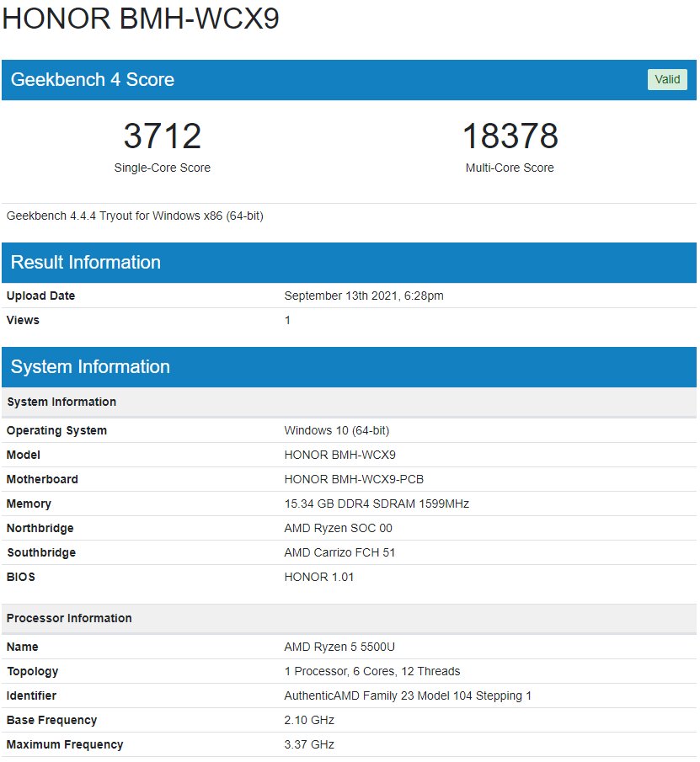Click the blue System Information header
Image resolution: width=700 pixels, height=762 pixels.
tap(349, 367)
